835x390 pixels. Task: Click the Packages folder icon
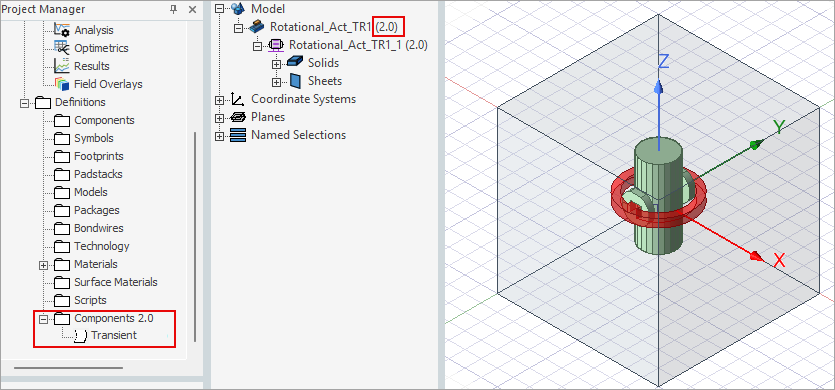coord(62,210)
